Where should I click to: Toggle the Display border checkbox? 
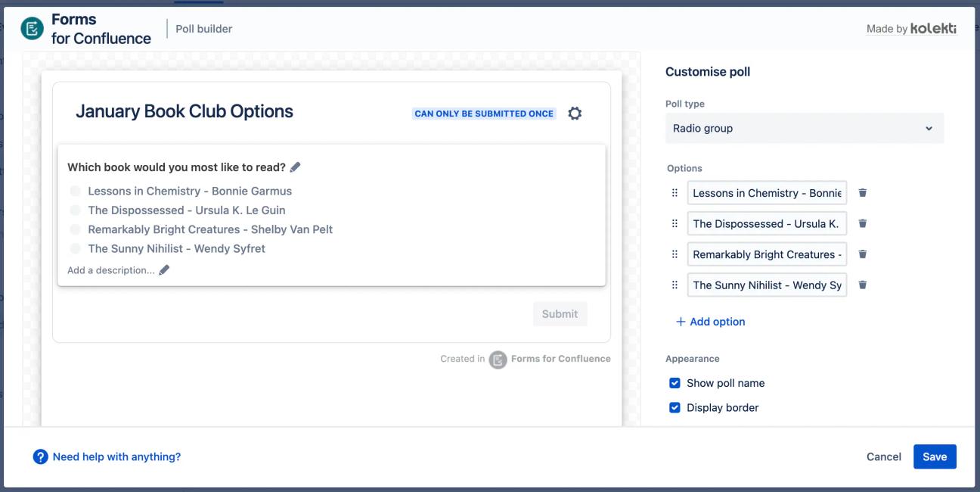click(x=675, y=408)
